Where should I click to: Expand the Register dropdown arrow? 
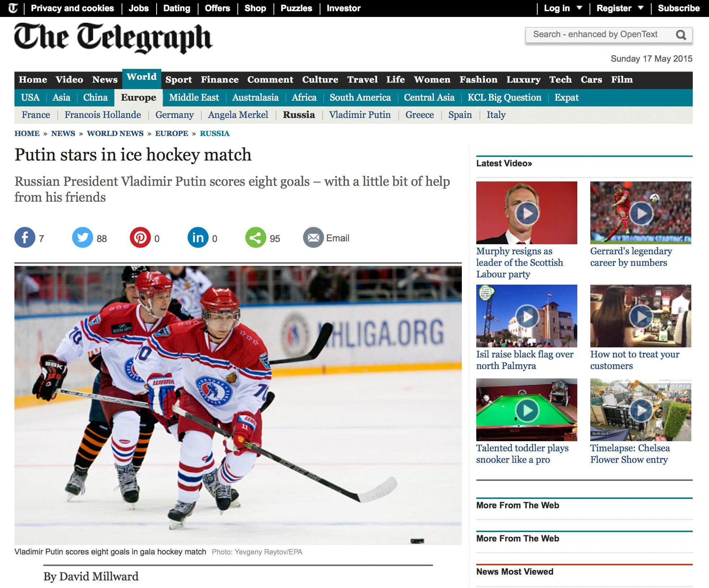coord(641,8)
